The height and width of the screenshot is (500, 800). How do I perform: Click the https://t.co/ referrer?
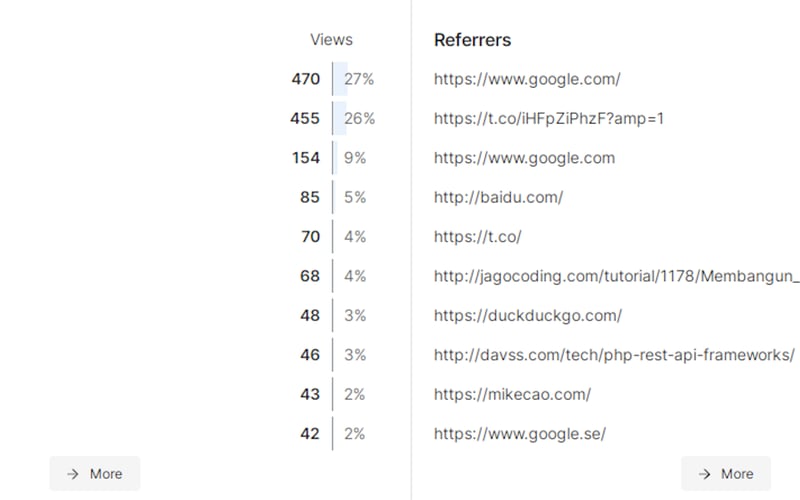click(477, 237)
